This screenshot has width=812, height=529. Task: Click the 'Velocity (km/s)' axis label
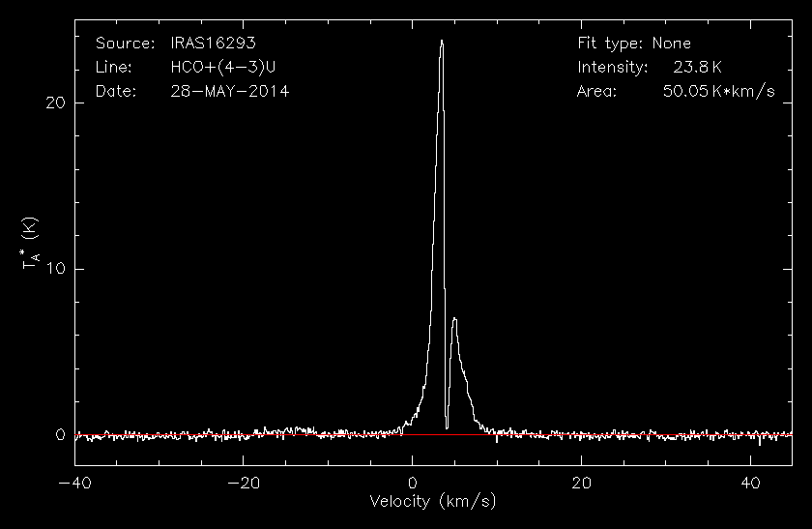coord(433,502)
